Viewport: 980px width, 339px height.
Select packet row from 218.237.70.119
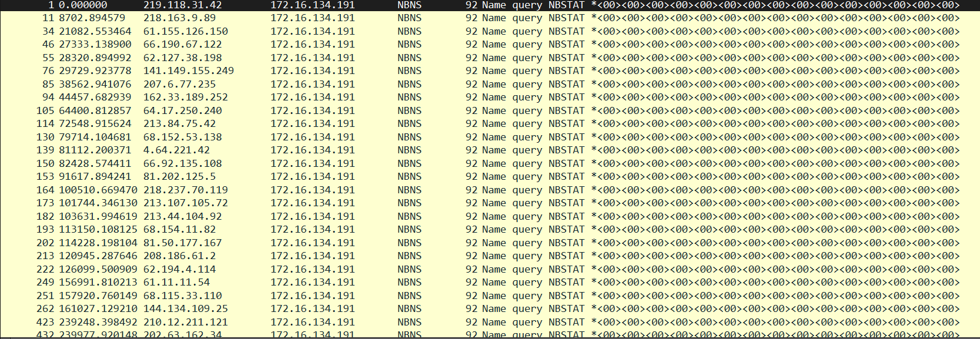[x=490, y=190]
